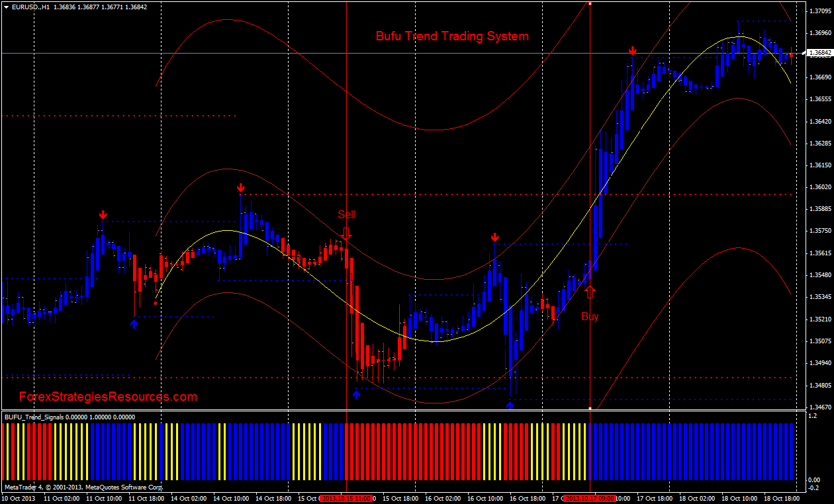834x504 pixels.
Task: Click the EURUSD,H1 symbol title text
Action: tap(30, 7)
